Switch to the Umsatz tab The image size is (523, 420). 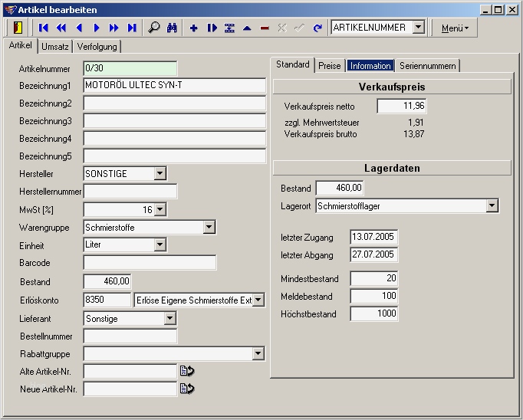pos(54,47)
